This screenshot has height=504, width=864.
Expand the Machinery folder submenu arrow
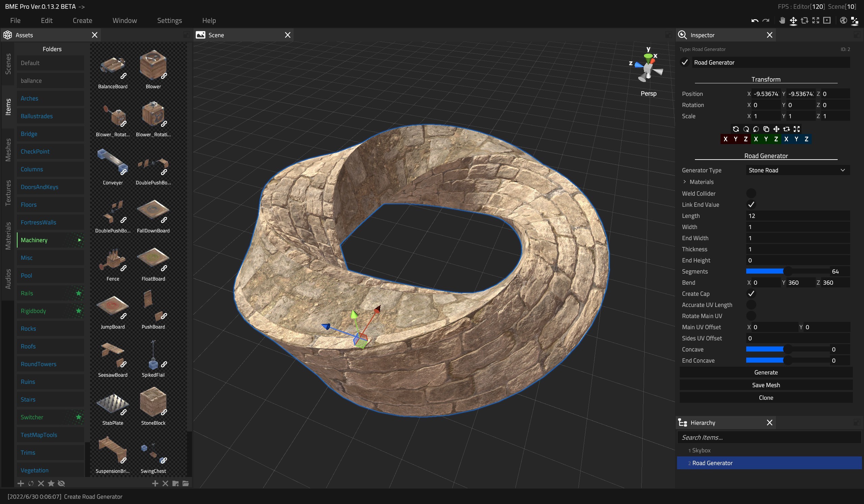pyautogui.click(x=80, y=240)
